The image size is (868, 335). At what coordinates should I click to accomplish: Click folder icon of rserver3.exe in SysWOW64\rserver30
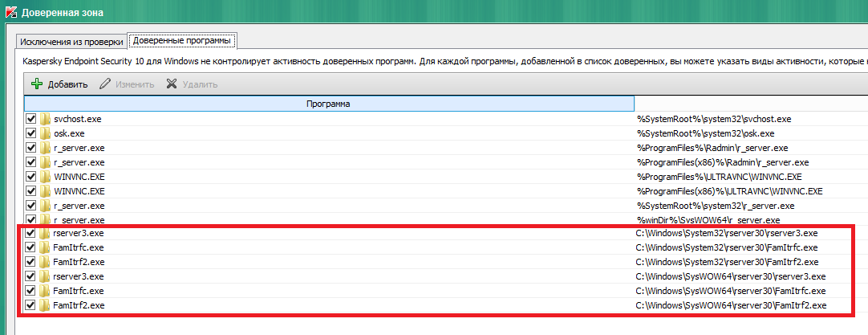coord(45,276)
